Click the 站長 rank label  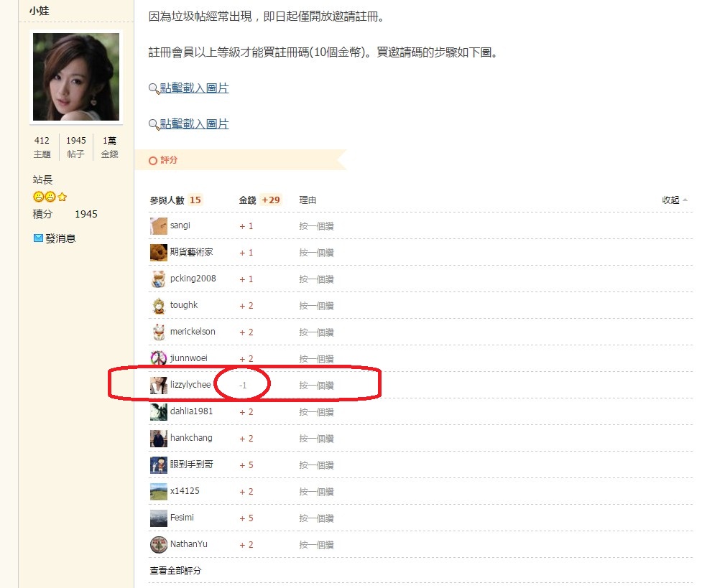[42, 180]
